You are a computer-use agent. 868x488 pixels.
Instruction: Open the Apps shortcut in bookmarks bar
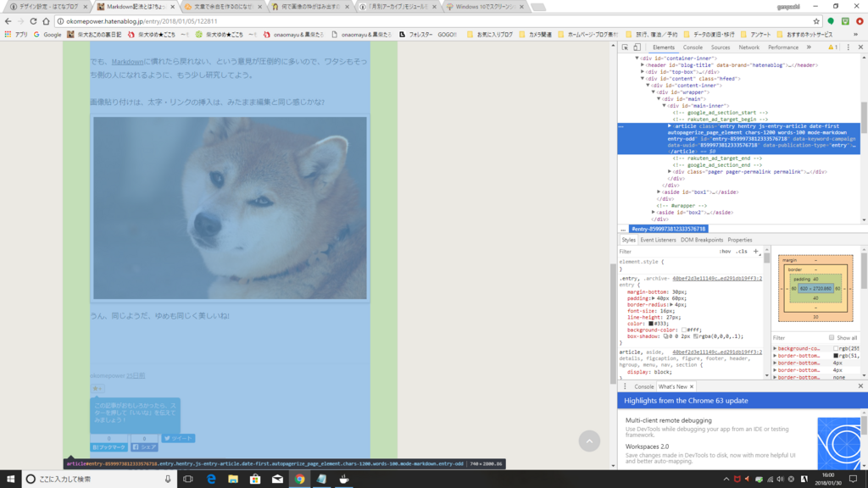(16, 34)
